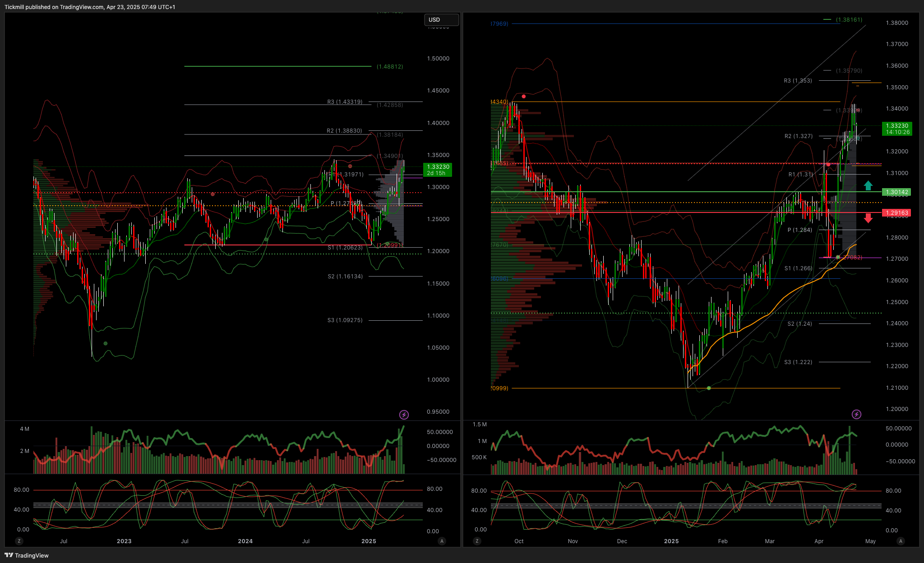Select the 1.29163 red price label
The height and width of the screenshot is (563, 924).
[x=896, y=213]
